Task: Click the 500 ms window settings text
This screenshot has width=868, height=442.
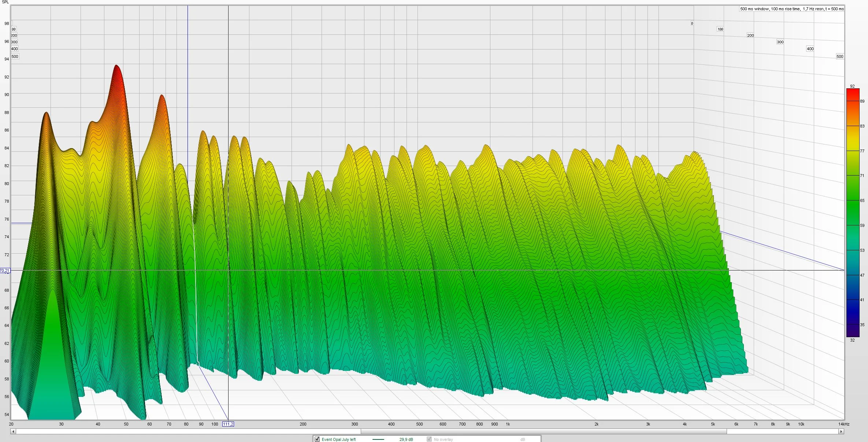Action: [x=792, y=9]
